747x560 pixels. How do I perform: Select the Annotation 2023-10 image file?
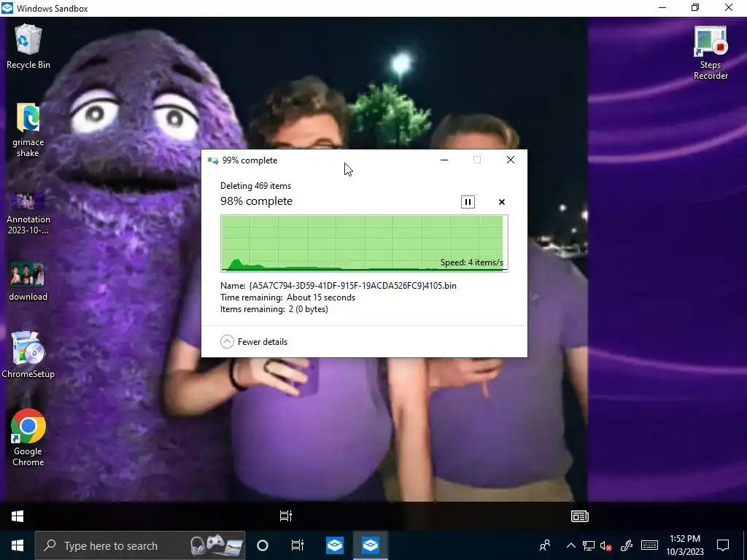28,213
